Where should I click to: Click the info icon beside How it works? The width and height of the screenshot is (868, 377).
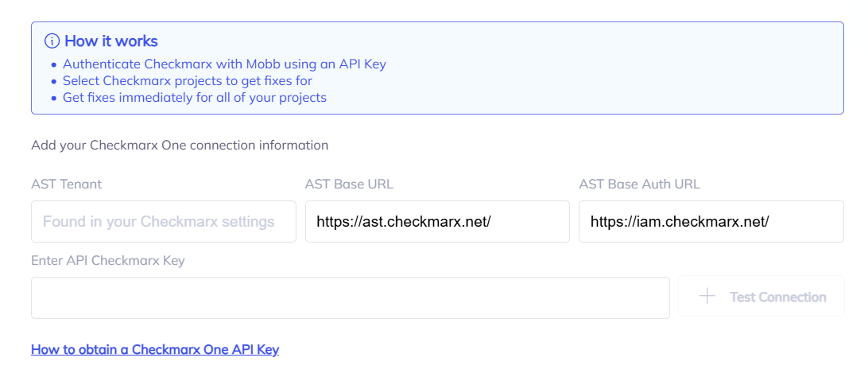click(52, 41)
